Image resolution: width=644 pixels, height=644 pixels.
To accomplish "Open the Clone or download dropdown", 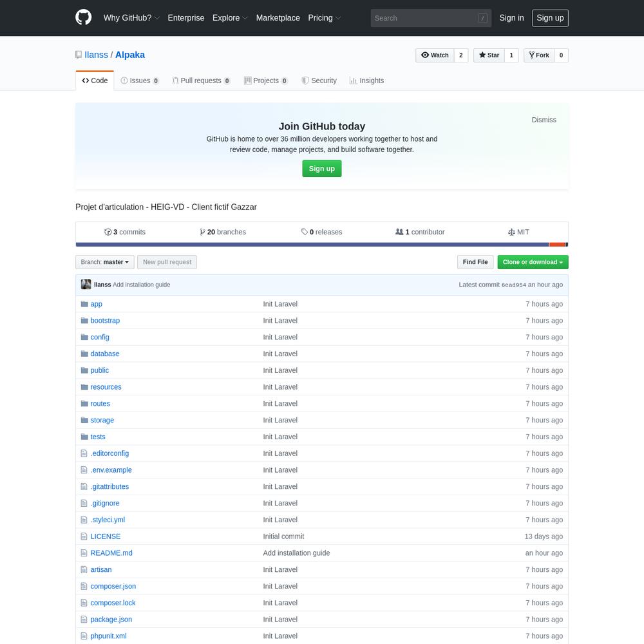I will pyautogui.click(x=533, y=262).
